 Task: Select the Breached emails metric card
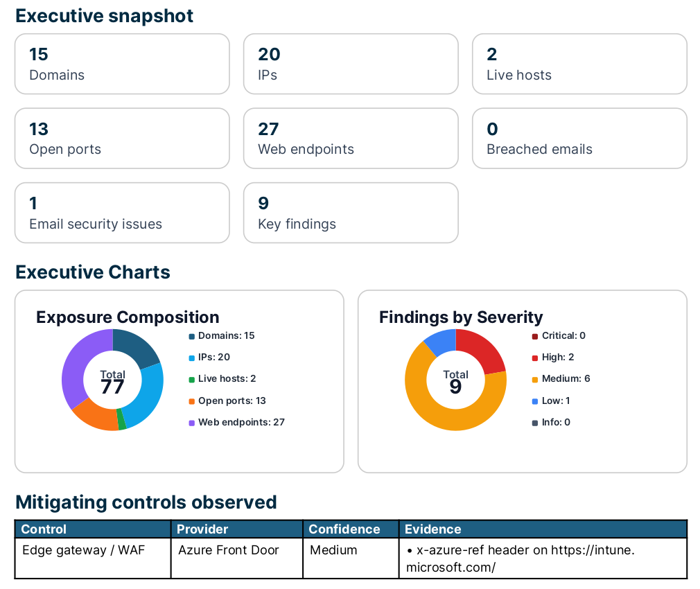[579, 139]
